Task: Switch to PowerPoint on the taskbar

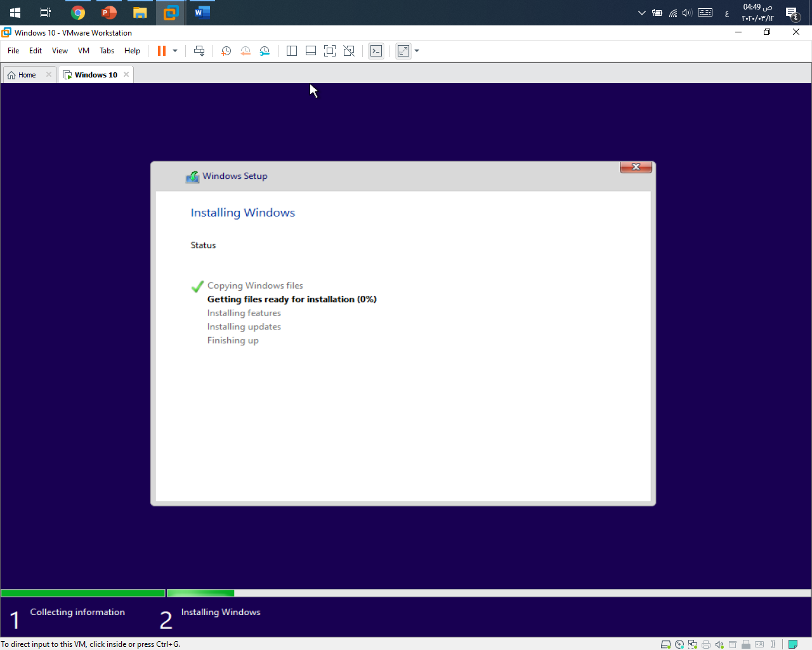Action: click(109, 13)
